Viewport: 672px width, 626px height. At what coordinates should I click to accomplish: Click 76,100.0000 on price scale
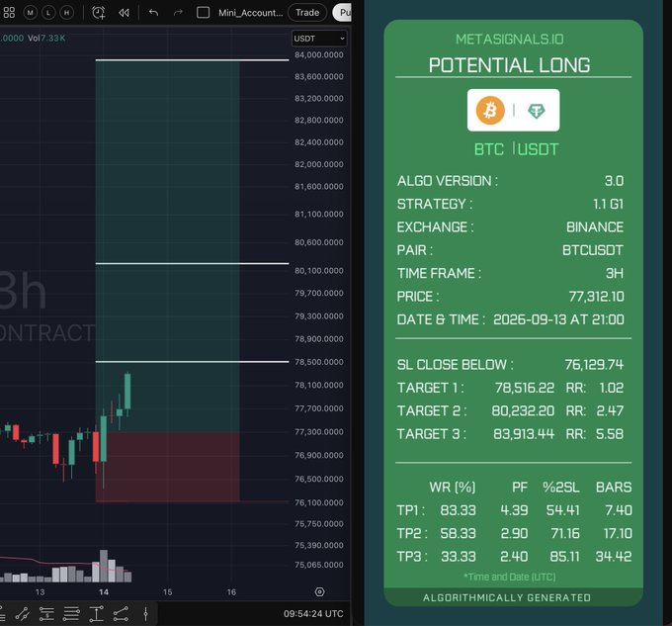click(x=319, y=502)
